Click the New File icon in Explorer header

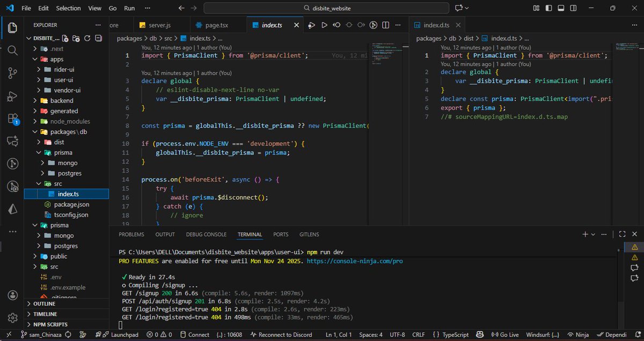[x=65, y=39]
